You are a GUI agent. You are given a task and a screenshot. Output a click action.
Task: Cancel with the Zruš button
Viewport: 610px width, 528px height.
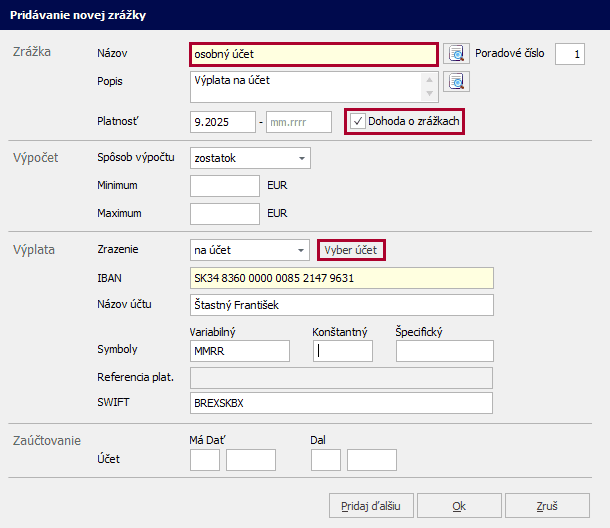(547, 506)
